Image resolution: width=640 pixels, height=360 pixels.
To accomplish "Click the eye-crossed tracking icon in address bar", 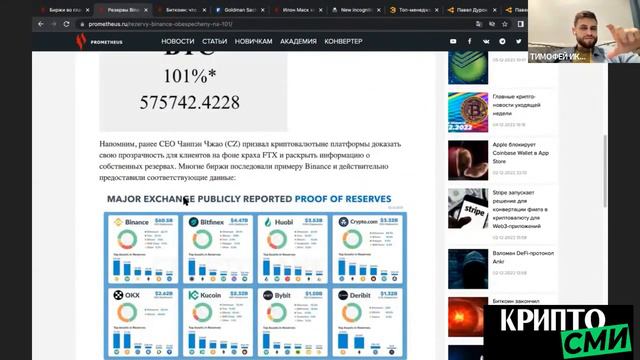I will [x=492, y=24].
